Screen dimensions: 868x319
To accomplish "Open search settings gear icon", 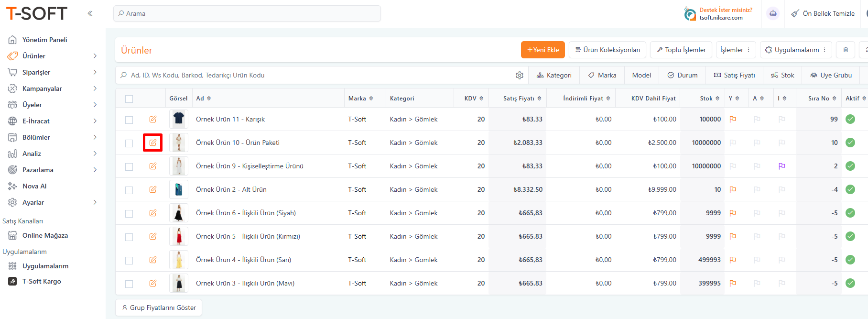I will pyautogui.click(x=520, y=75).
